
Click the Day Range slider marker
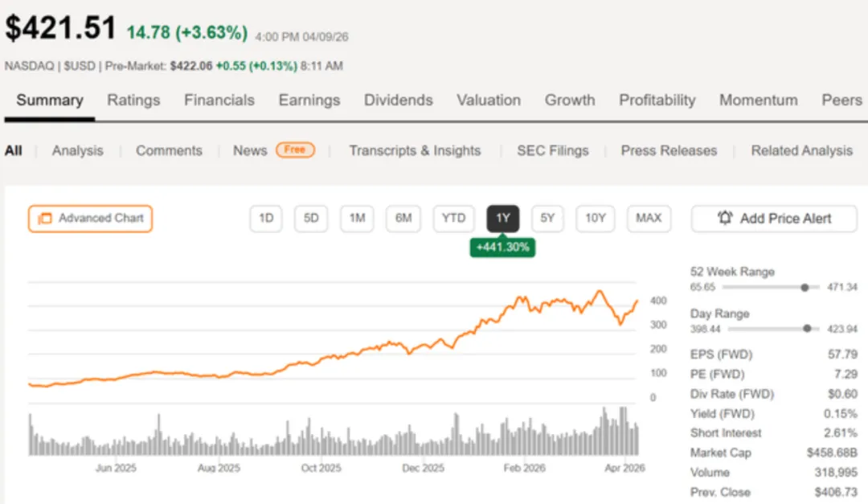[x=806, y=329]
